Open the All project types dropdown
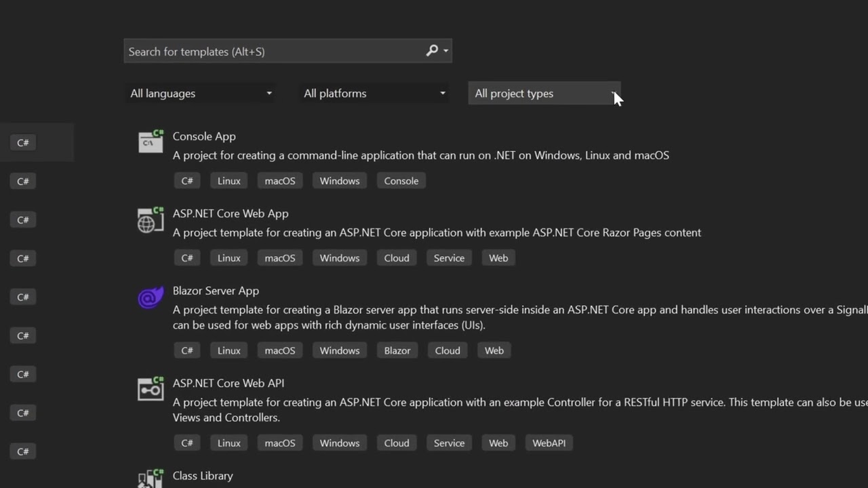This screenshot has width=868, height=488. [545, 94]
